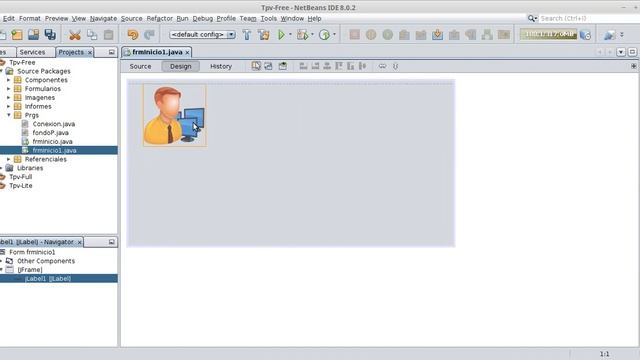Image resolution: width=640 pixels, height=360 pixels.
Task: Click the Preview Design icon
Action: 282,66
